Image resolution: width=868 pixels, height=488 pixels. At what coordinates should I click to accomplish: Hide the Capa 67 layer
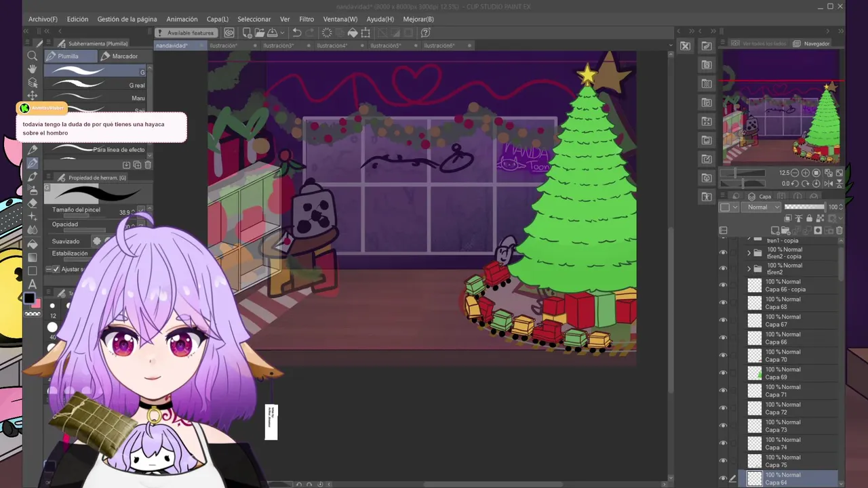723,321
